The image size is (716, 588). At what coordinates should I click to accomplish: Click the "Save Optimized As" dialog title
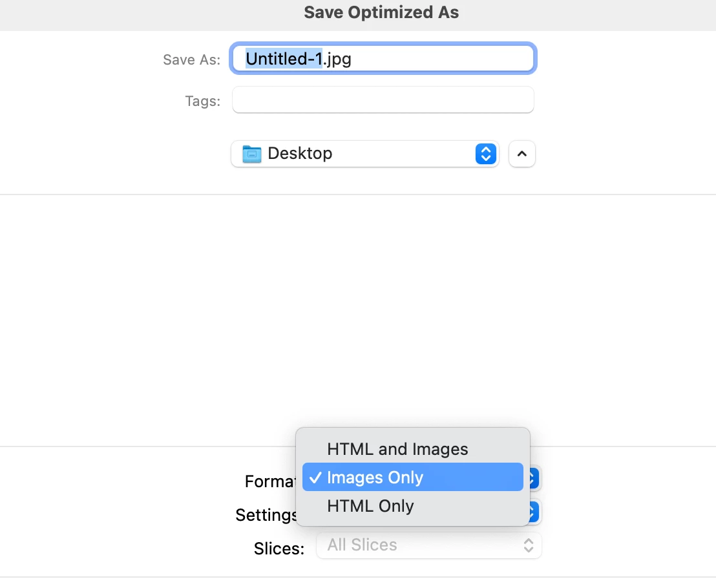click(381, 12)
